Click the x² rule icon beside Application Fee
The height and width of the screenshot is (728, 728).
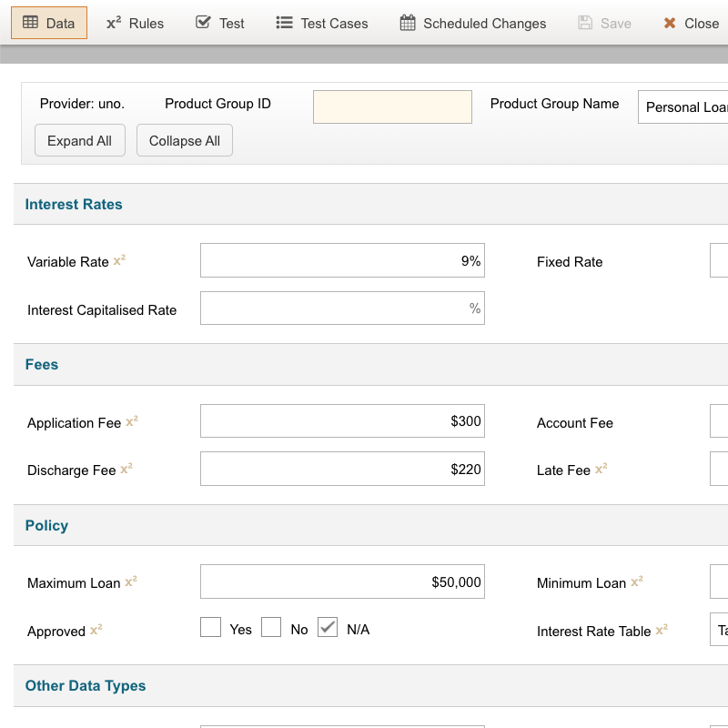tap(132, 421)
